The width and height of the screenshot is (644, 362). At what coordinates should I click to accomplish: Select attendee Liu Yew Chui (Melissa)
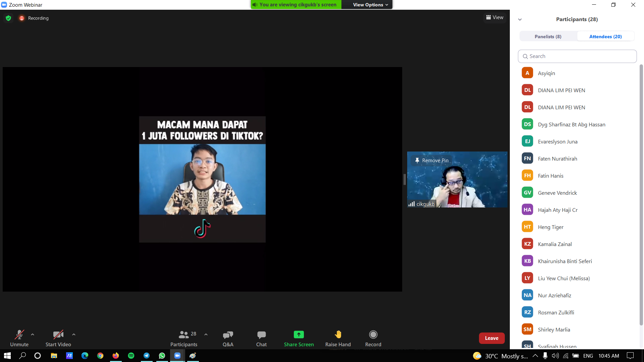[577, 278]
